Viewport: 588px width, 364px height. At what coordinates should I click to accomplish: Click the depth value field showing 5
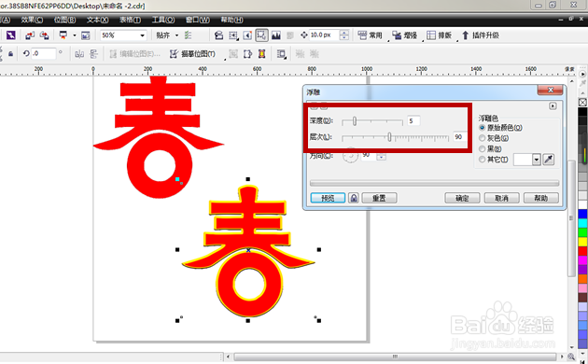[x=413, y=120]
